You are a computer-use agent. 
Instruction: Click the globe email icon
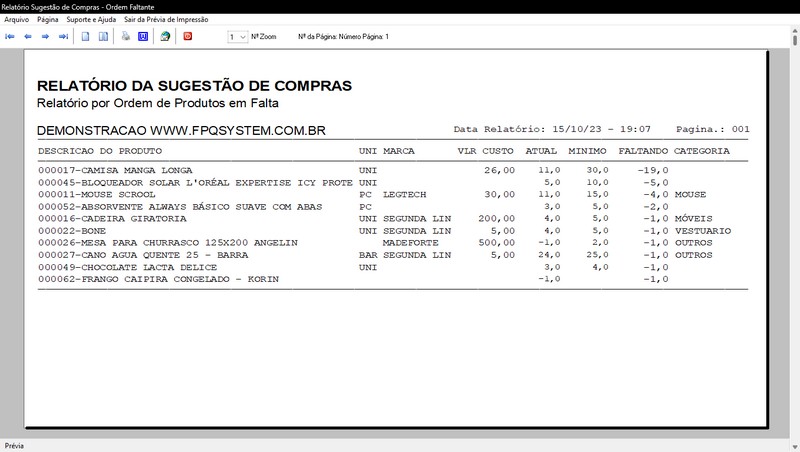click(165, 37)
